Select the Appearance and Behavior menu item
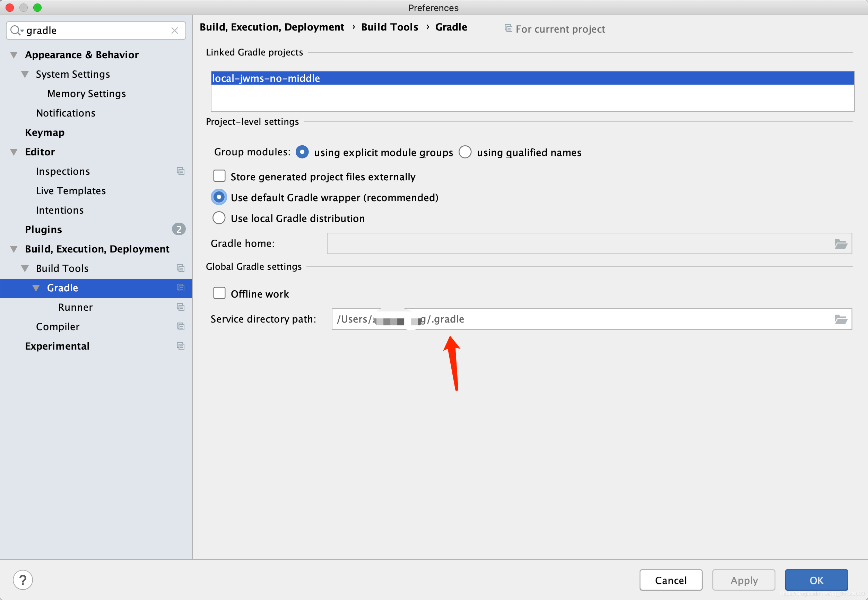 tap(80, 55)
